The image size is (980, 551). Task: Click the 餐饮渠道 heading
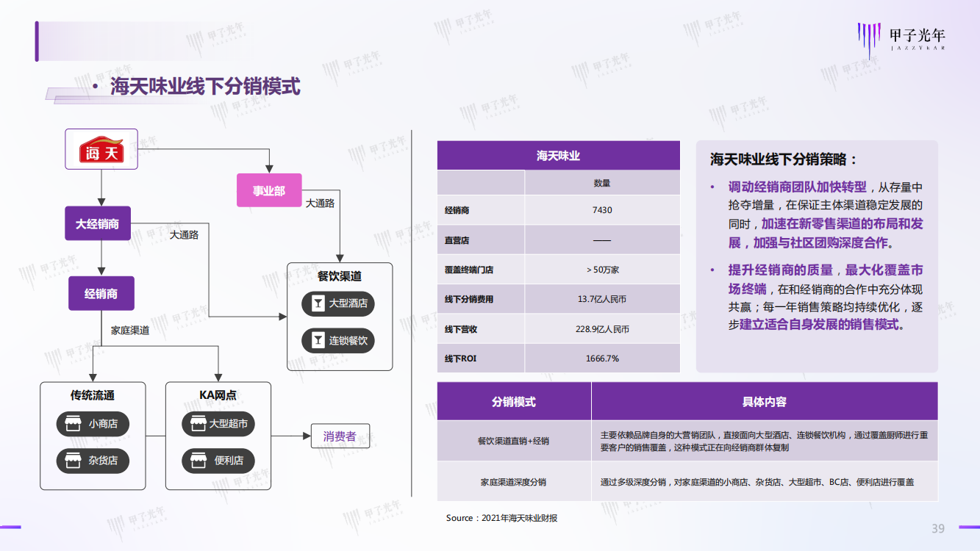(340, 277)
